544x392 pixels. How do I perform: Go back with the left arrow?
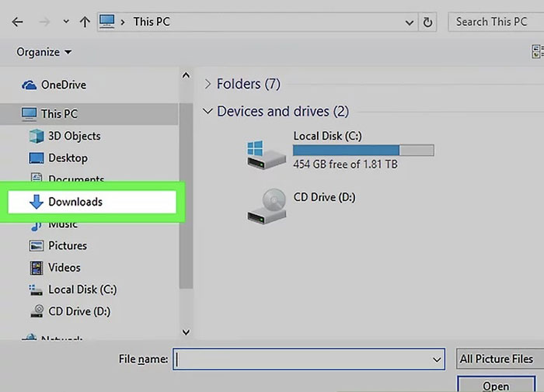coord(17,23)
